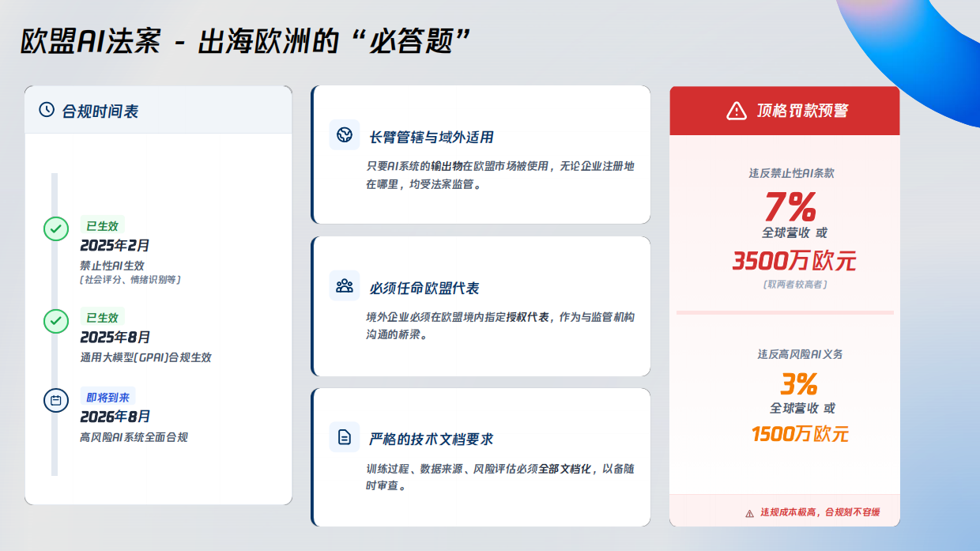Select the globe icon for 长臂管辖与域外适用

coord(344,135)
